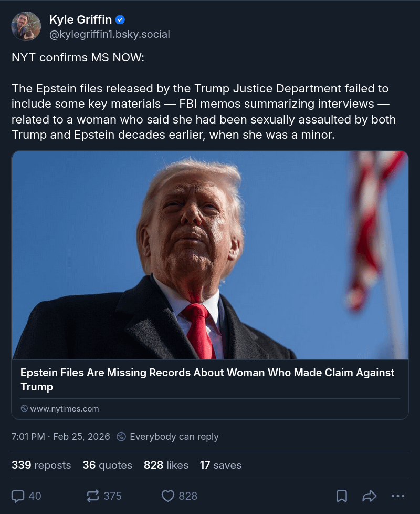Click the globe icon next to Everybody can reply

tap(121, 437)
